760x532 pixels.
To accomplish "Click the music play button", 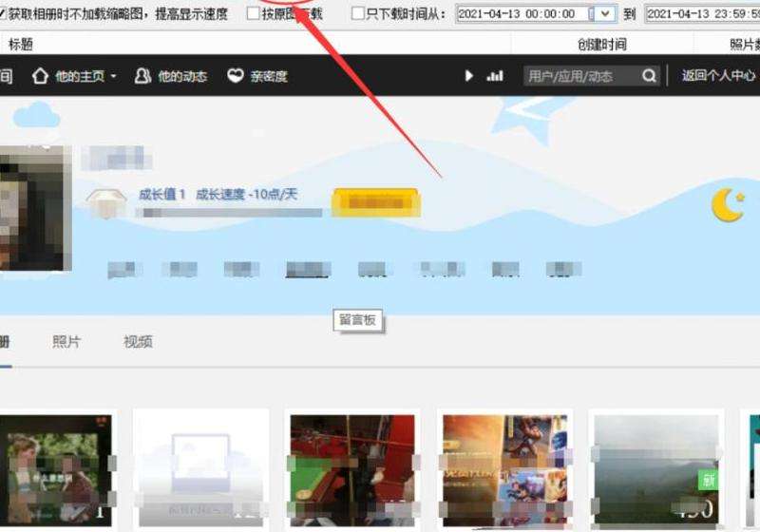I will coord(468,76).
